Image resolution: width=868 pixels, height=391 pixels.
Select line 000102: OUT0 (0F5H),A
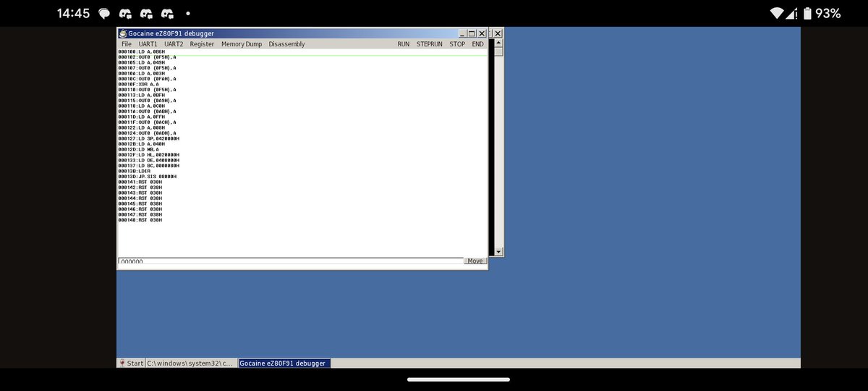148,57
